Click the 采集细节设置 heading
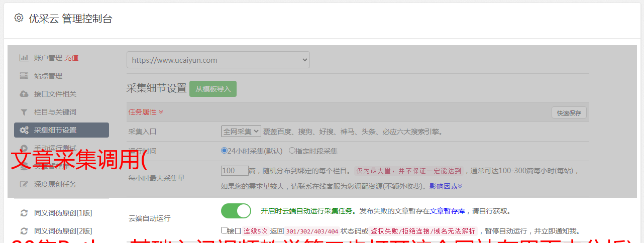This screenshot has height=243, width=644. pyautogui.click(x=157, y=88)
